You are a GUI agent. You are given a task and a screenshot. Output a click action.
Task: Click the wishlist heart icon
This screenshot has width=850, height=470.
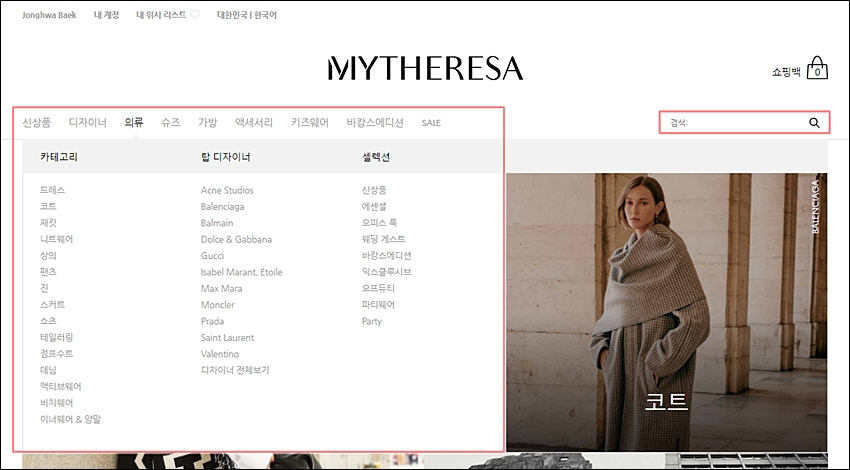click(x=195, y=15)
